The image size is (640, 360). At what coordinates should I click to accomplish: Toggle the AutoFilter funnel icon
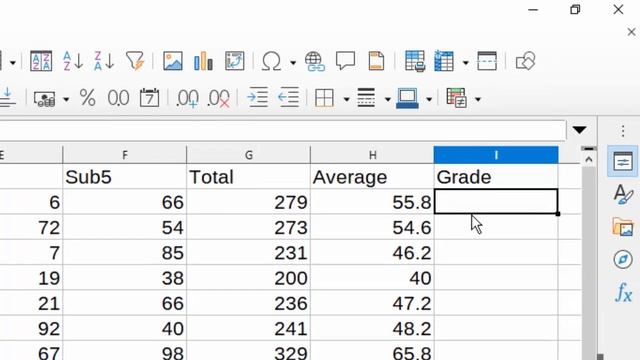point(136,61)
